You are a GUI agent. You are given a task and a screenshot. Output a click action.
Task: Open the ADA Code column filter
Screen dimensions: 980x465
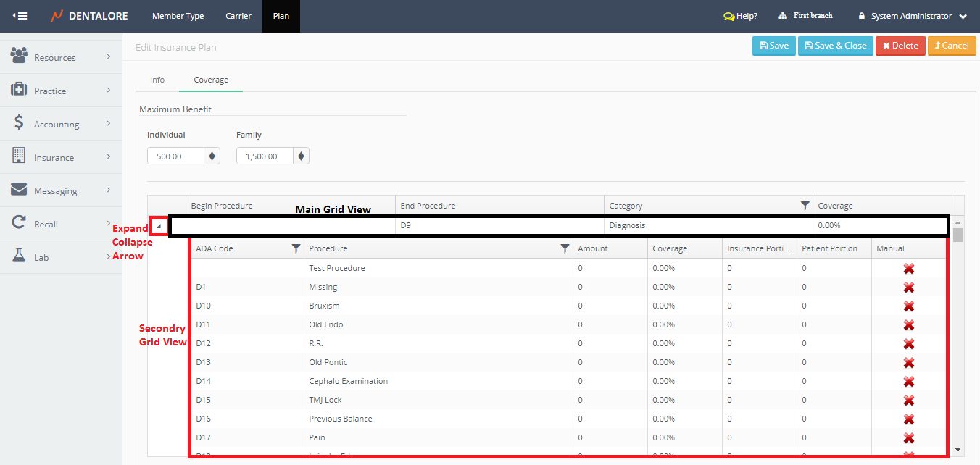pyautogui.click(x=296, y=248)
